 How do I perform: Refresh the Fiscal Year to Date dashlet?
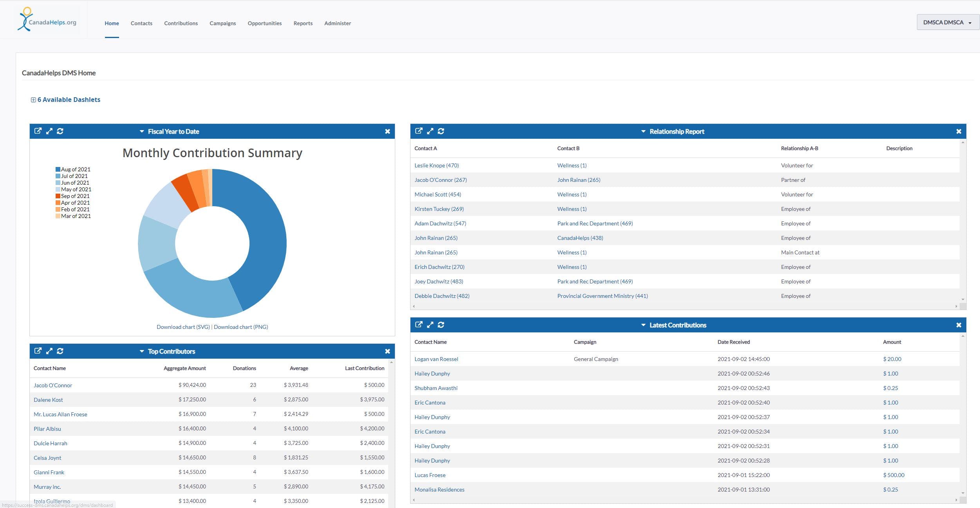60,131
